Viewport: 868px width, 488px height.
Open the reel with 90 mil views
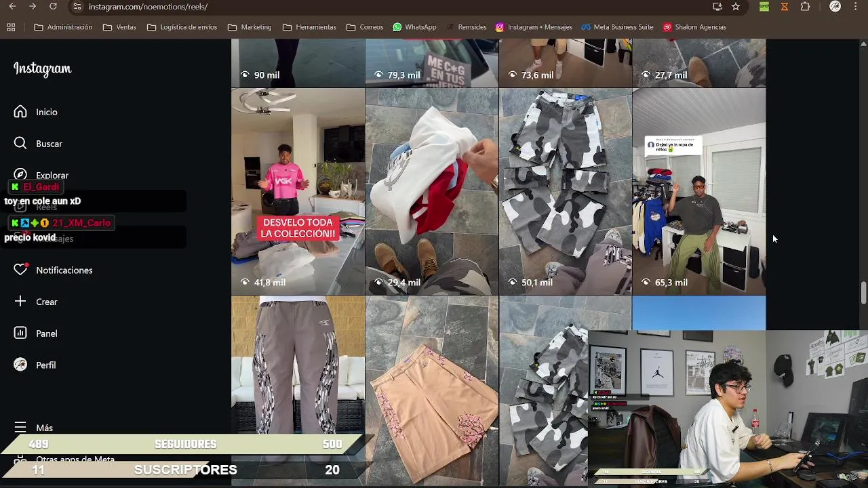tap(298, 63)
